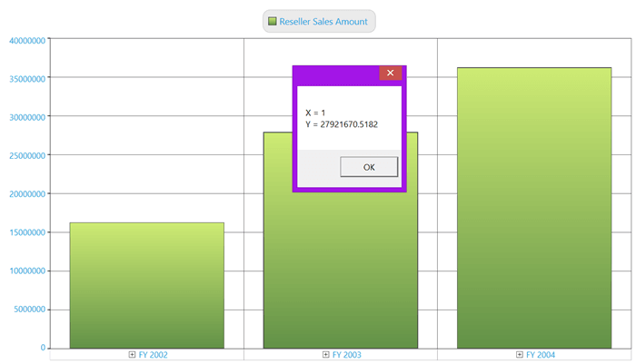Click the 30000000 Y-axis label

tap(27, 117)
